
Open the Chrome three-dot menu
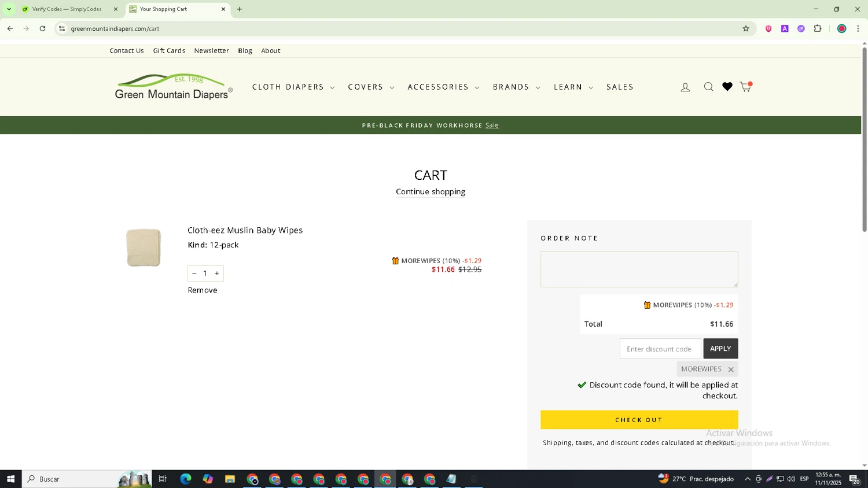858,28
